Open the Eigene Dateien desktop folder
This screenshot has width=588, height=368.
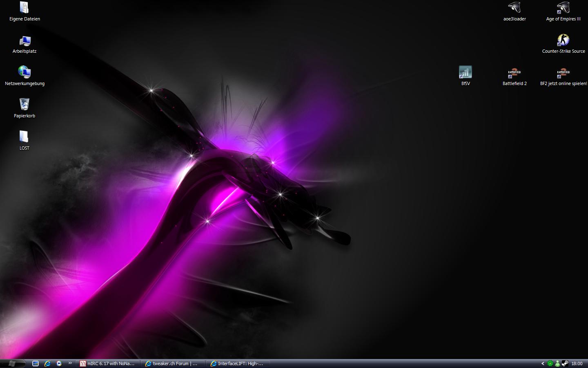pos(24,8)
